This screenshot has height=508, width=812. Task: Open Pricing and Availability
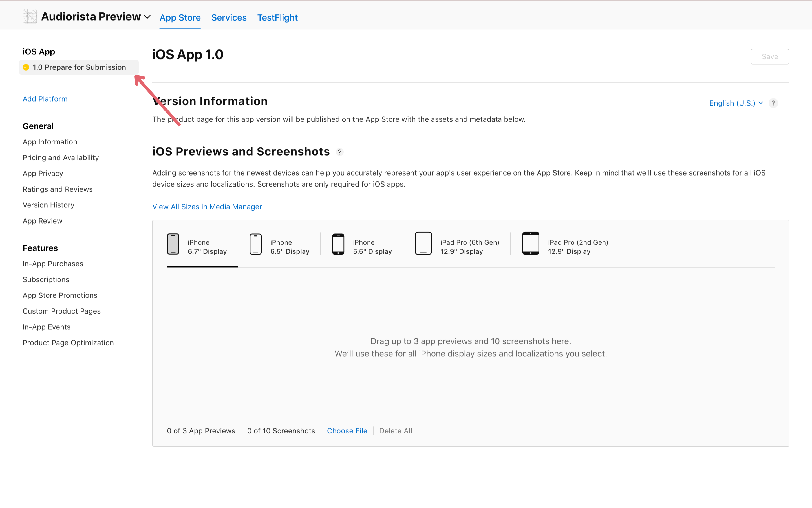coord(61,157)
